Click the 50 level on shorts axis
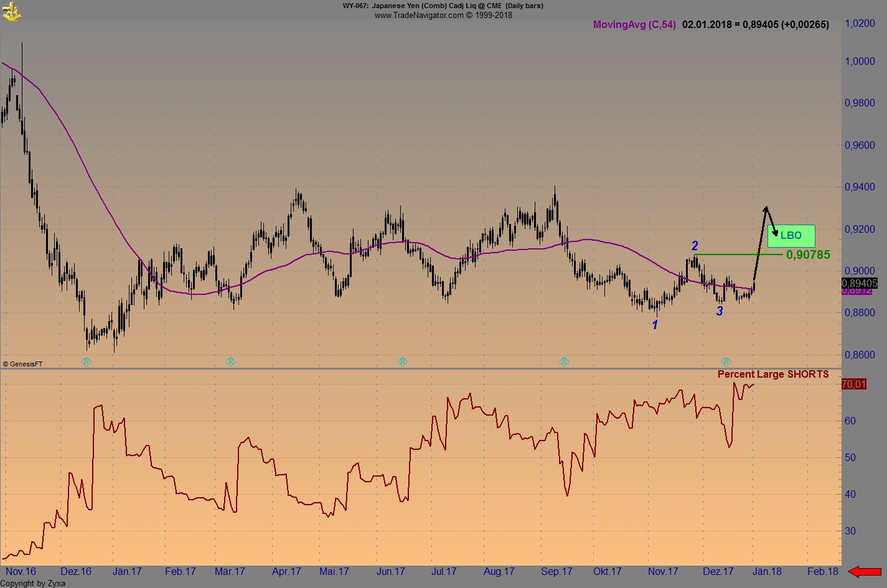887x588 pixels. click(850, 457)
